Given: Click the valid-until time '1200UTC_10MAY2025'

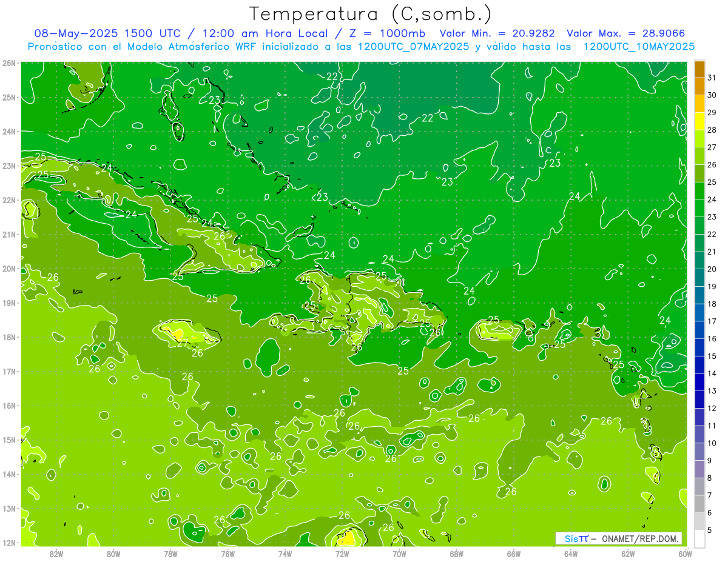Looking at the screenshot, I should [639, 46].
